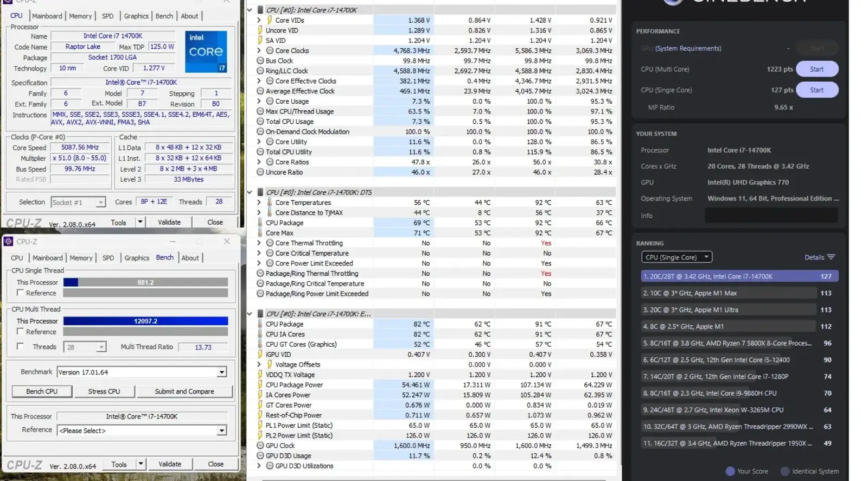The height and width of the screenshot is (481, 868).
Task: Select the AMD Ryzen 7 5800X ranking entry
Action: click(x=739, y=343)
